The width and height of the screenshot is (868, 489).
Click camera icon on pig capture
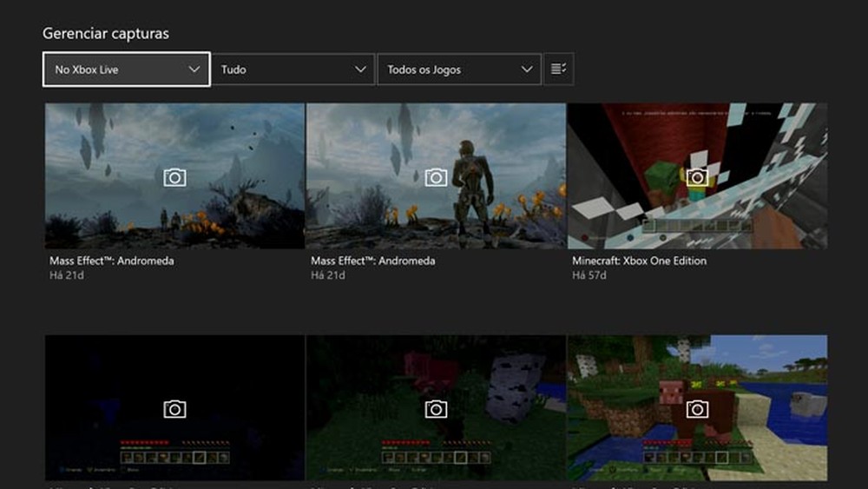698,409
